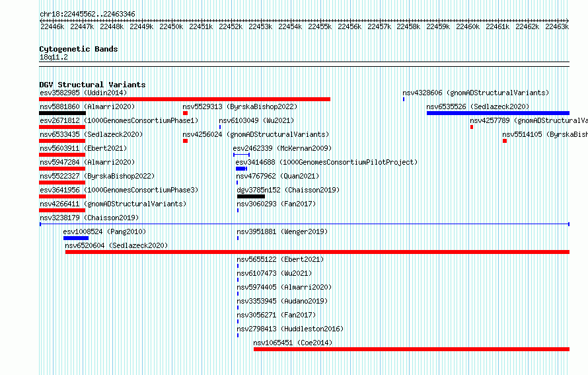This screenshot has width=588, height=375.
Task: Open nsv3951881 (Wenger2019) variant
Action: pyautogui.click(x=282, y=231)
